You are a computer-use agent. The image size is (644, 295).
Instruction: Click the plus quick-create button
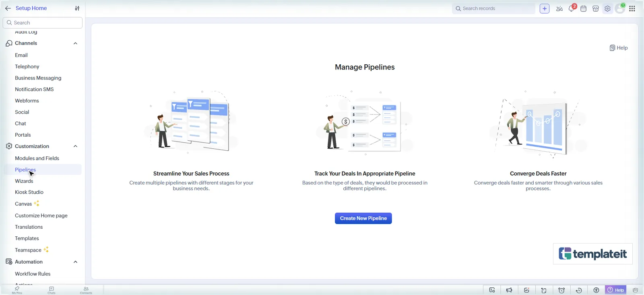(x=545, y=8)
